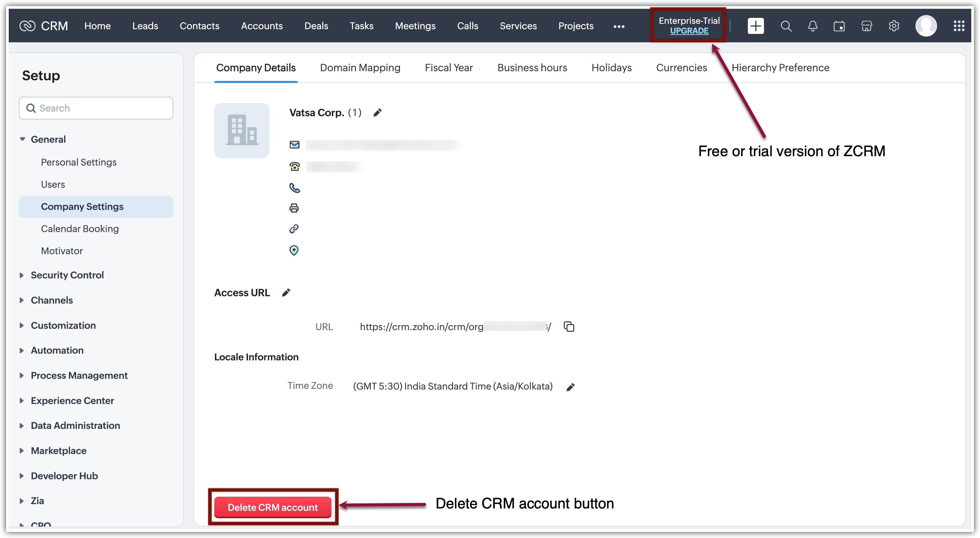Expand the Data Administration section
This screenshot has width=980, height=538.
pyautogui.click(x=75, y=425)
